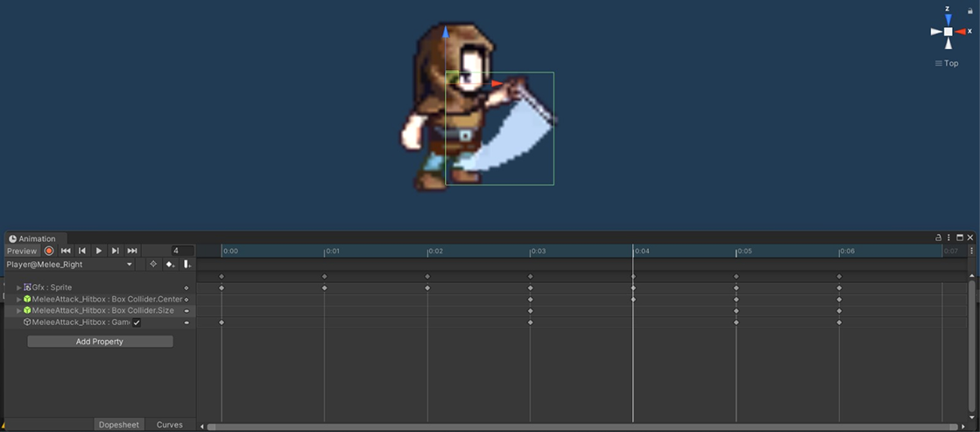Expand the Box Collider.Center property row

point(19,299)
